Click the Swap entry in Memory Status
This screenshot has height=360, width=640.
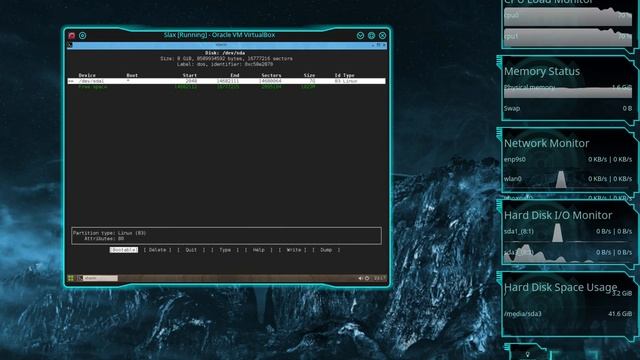(x=567, y=109)
